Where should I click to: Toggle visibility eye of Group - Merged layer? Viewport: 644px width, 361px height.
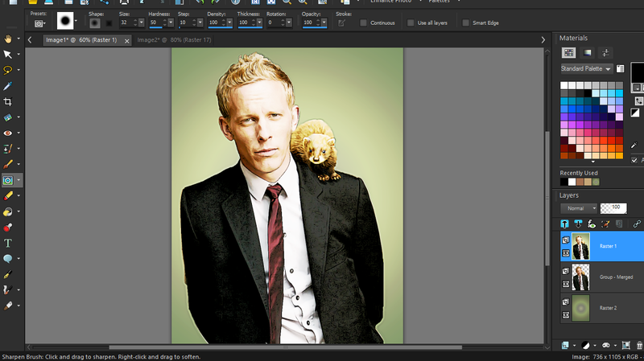(x=566, y=284)
